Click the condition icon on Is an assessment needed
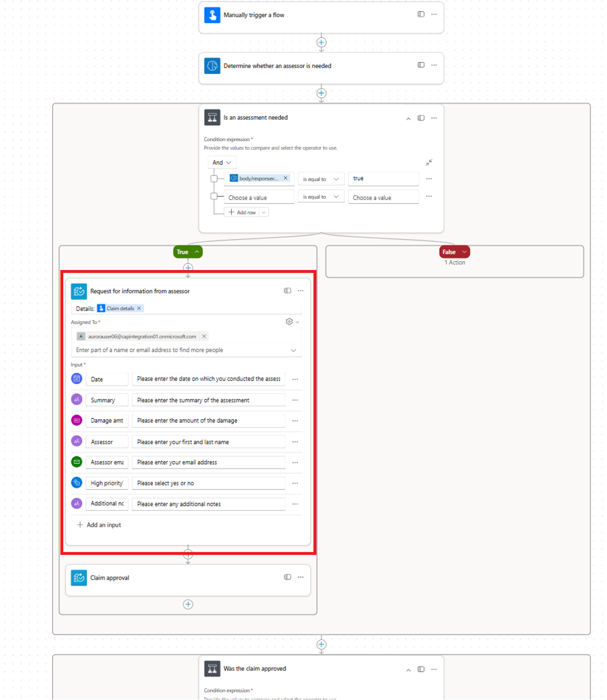The width and height of the screenshot is (607, 700). point(212,117)
